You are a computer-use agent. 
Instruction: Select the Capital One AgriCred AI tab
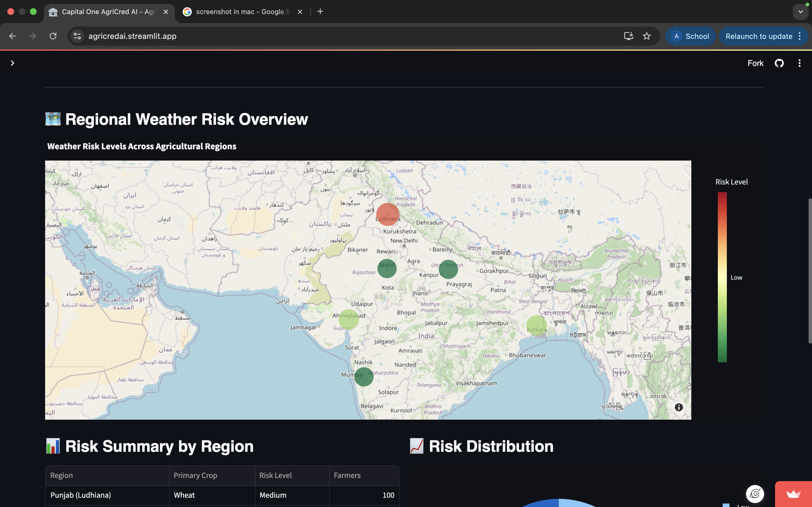108,12
